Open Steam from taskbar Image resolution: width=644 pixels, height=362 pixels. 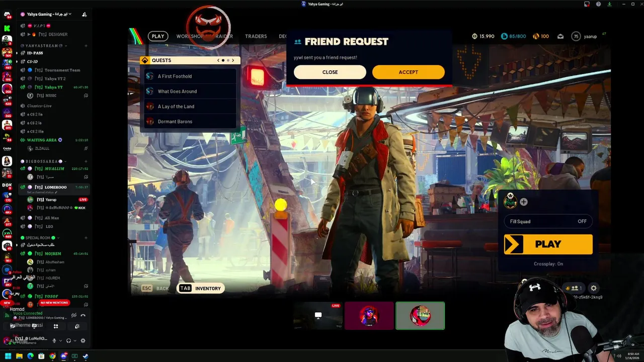86,356
